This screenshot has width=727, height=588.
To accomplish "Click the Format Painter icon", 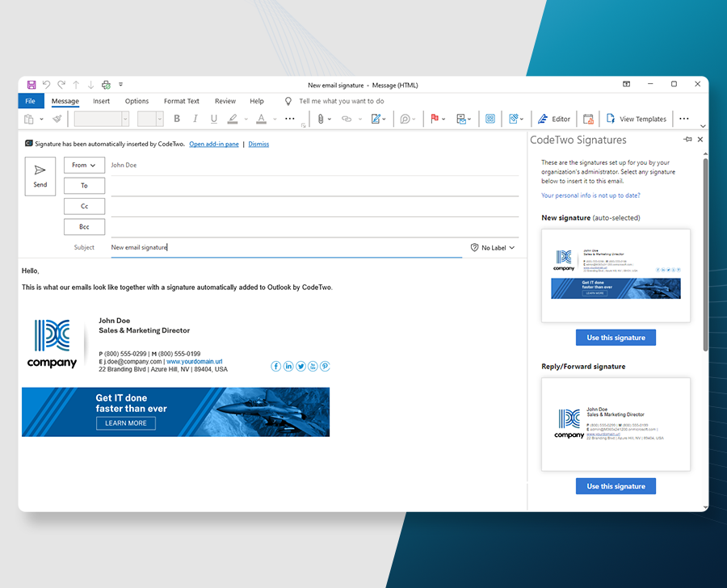I will (x=57, y=119).
